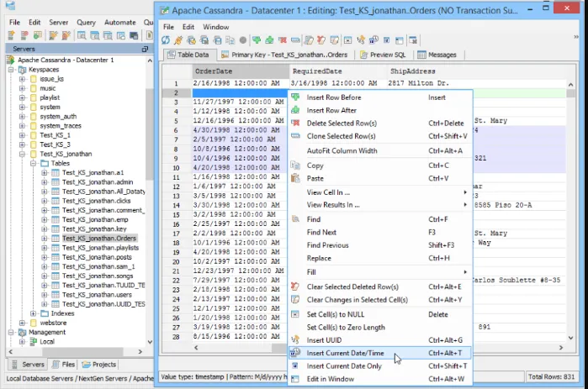Click the OrderDate column header

coord(241,71)
